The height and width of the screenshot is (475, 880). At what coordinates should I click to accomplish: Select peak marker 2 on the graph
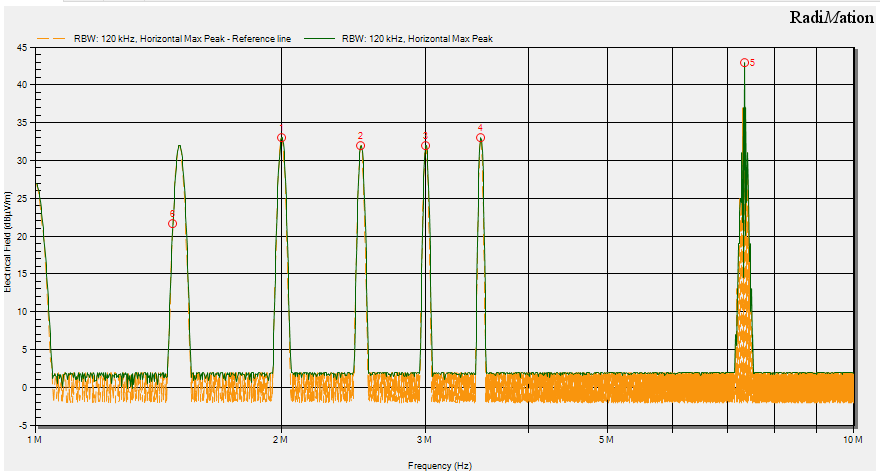tap(360, 146)
